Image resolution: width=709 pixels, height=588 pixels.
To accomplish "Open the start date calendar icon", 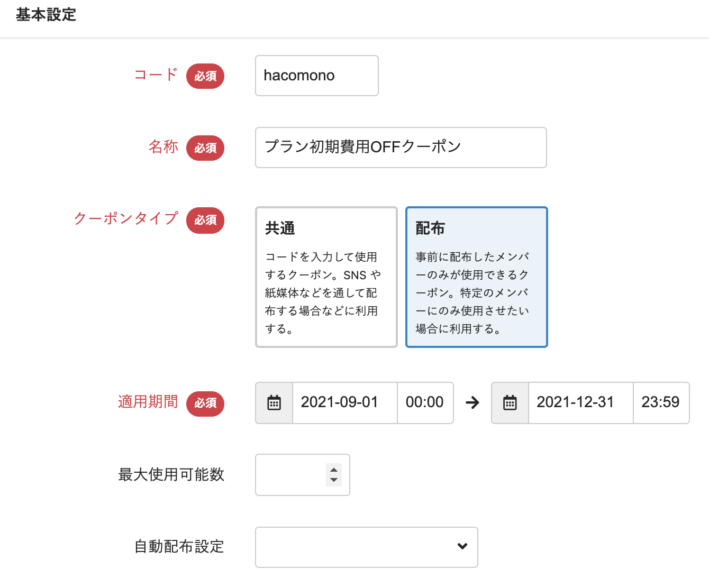I will (274, 403).
